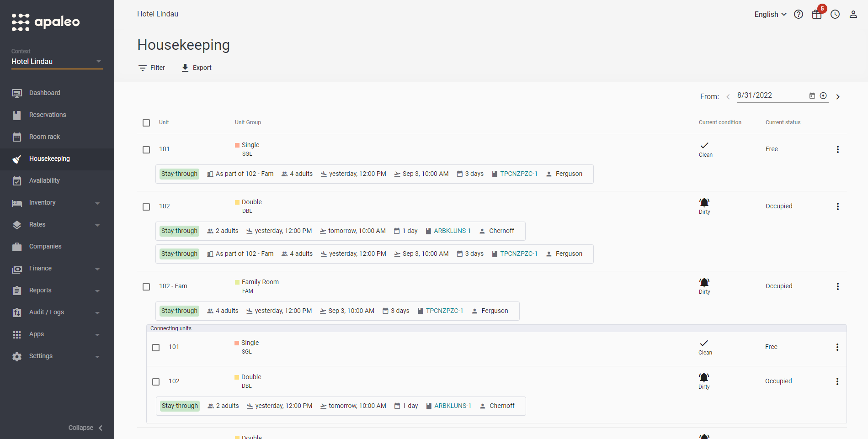Viewport: 868px width, 439px height.
Task: Open the gift notifications icon showing 5
Action: [816, 14]
